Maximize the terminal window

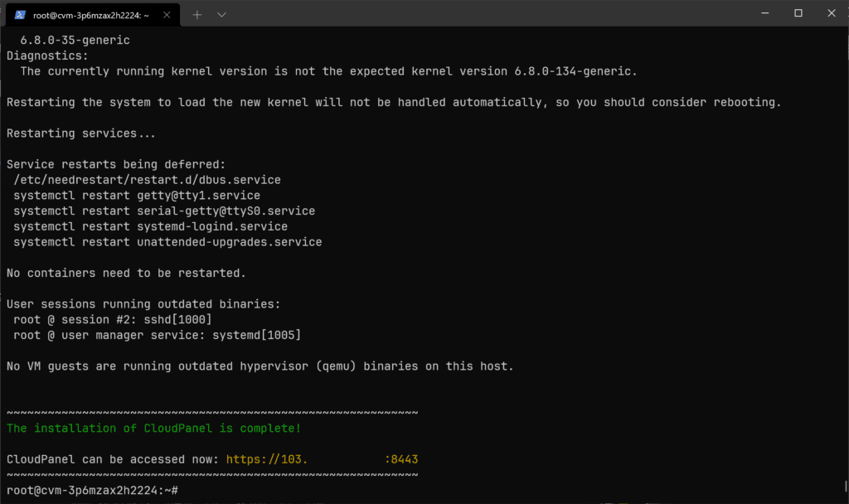click(x=798, y=13)
